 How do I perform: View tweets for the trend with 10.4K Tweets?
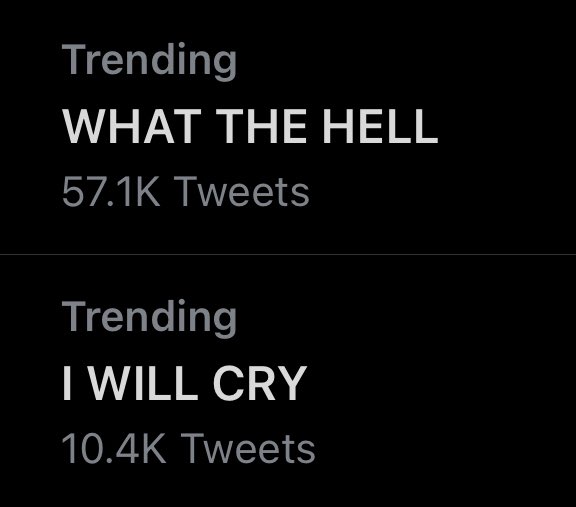click(x=288, y=381)
